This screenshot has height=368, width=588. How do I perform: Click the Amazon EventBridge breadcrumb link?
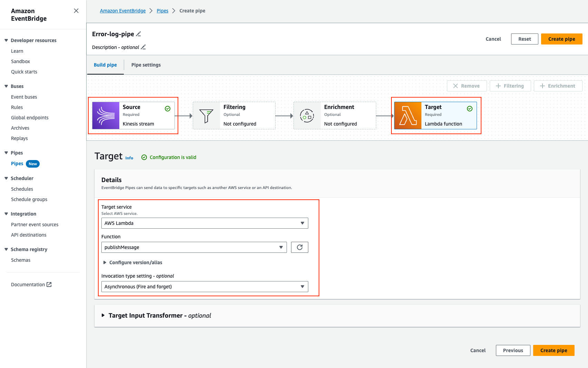coord(123,11)
